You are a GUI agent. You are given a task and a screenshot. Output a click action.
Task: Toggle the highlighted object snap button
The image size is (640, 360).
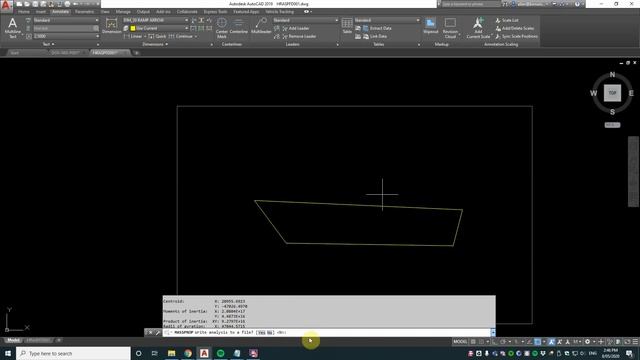coord(538,342)
